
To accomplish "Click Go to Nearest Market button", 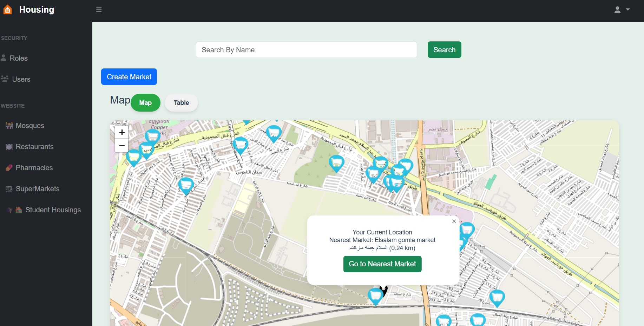I will [x=382, y=264].
